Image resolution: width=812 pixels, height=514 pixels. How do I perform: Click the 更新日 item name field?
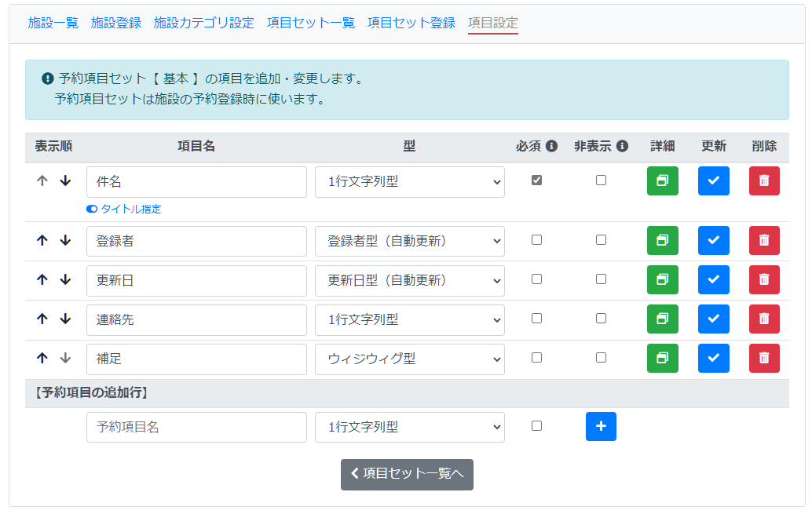coord(197,281)
